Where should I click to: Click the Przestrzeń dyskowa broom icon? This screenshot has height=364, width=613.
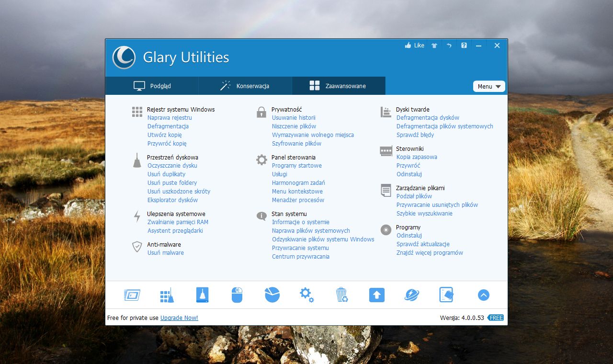(137, 160)
